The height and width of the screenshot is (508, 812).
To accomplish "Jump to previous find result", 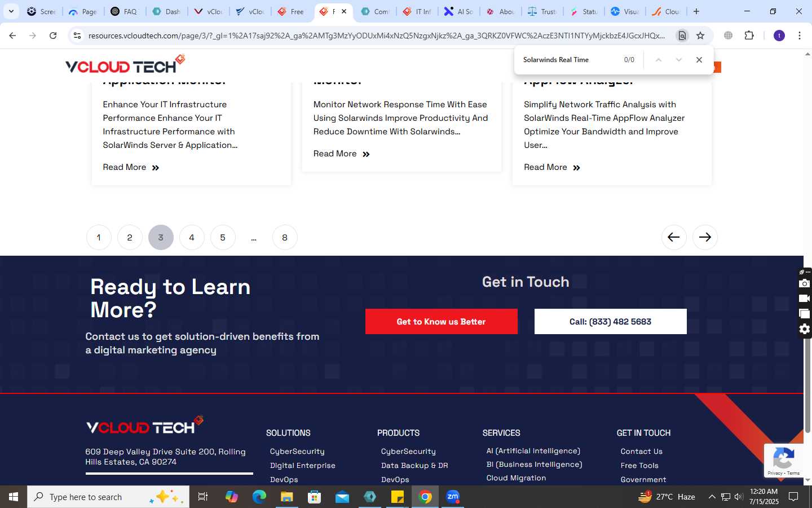I will click(x=658, y=60).
